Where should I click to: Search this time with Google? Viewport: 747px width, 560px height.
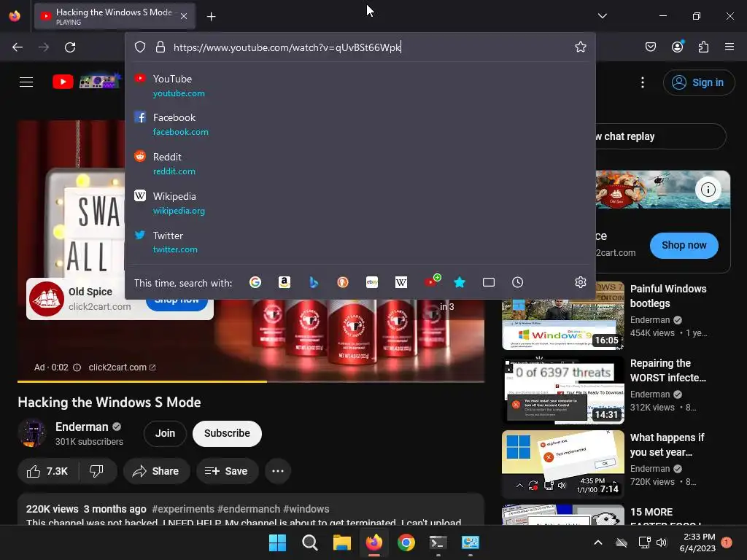[255, 282]
